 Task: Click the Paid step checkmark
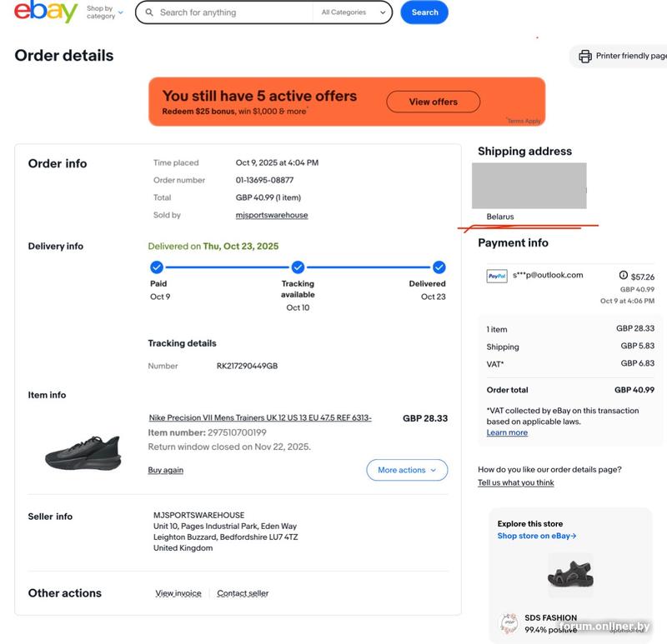pyautogui.click(x=157, y=267)
